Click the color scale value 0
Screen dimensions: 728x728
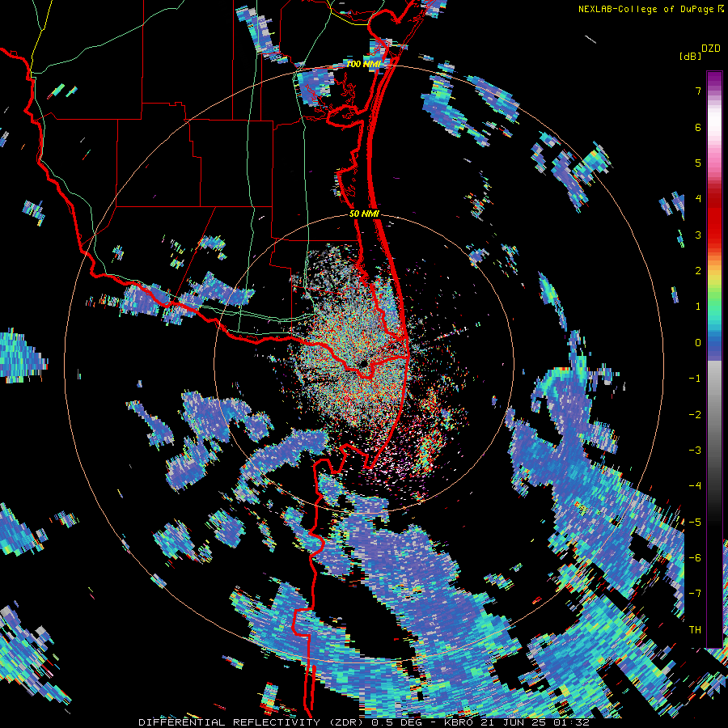[698, 343]
